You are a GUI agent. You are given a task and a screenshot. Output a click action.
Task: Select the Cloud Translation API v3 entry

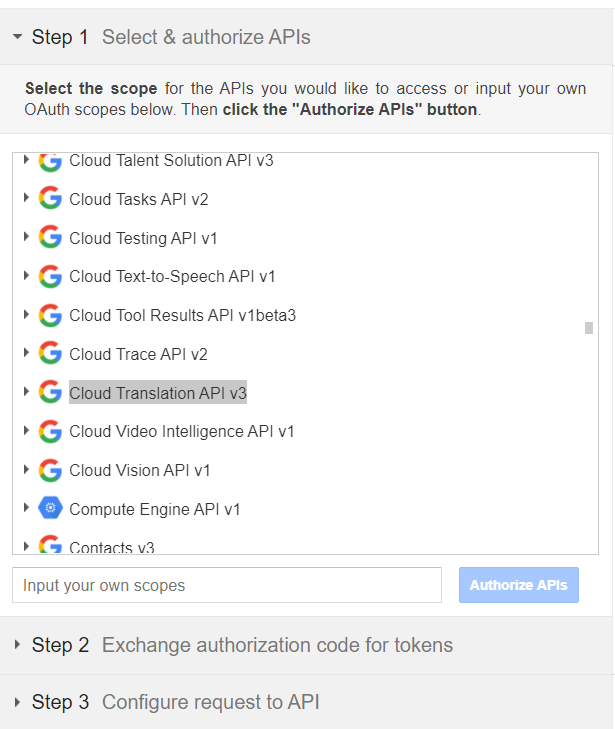(x=157, y=393)
